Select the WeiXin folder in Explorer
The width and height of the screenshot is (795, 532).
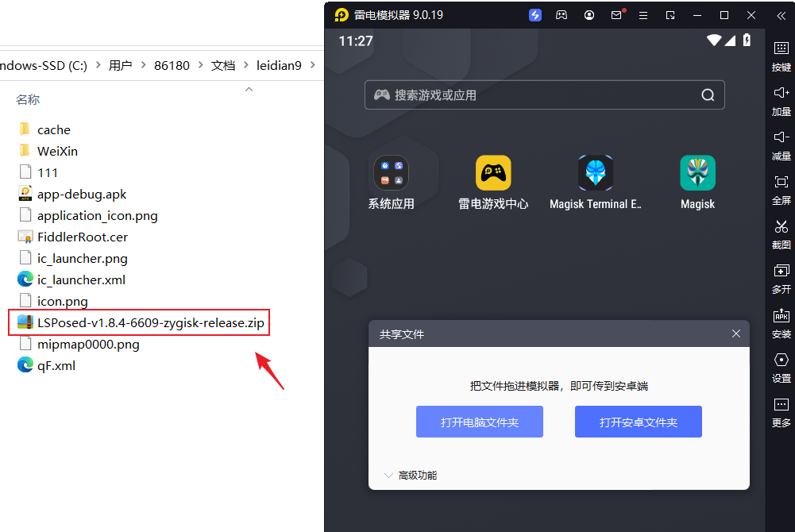point(48,151)
